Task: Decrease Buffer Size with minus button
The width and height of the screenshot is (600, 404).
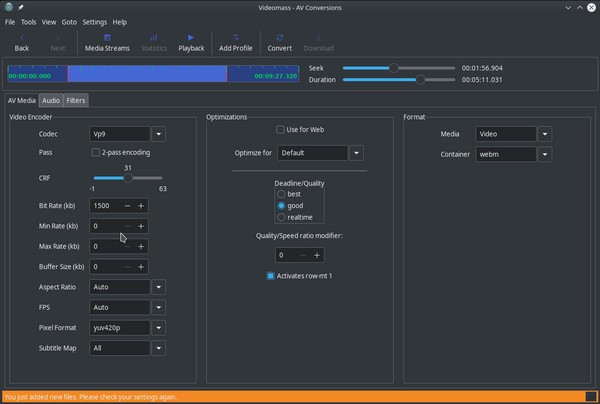Action: click(x=127, y=267)
